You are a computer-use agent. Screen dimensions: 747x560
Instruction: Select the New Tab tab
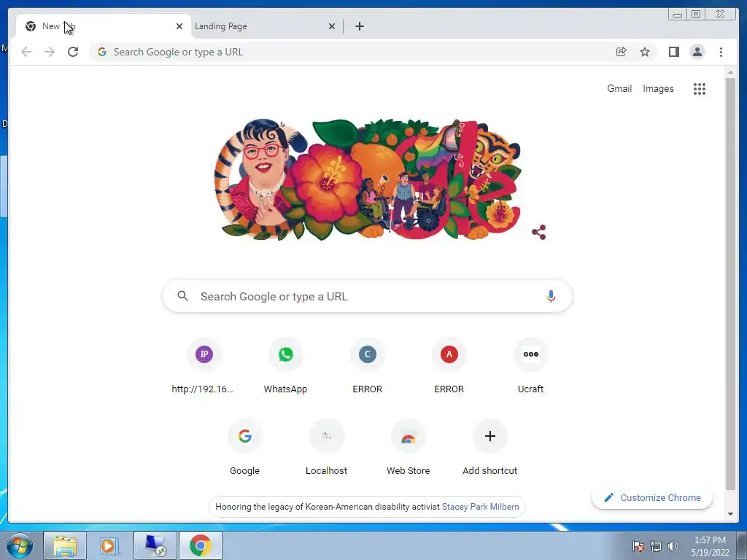pyautogui.click(x=103, y=26)
